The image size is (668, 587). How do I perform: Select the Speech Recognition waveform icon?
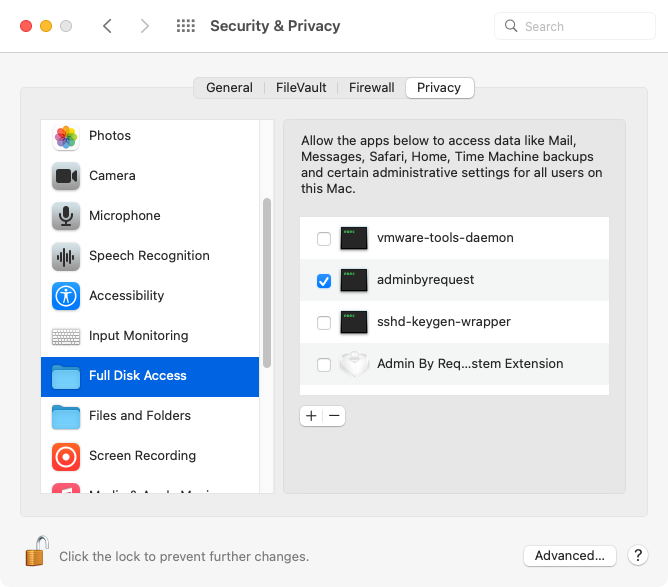[66, 256]
